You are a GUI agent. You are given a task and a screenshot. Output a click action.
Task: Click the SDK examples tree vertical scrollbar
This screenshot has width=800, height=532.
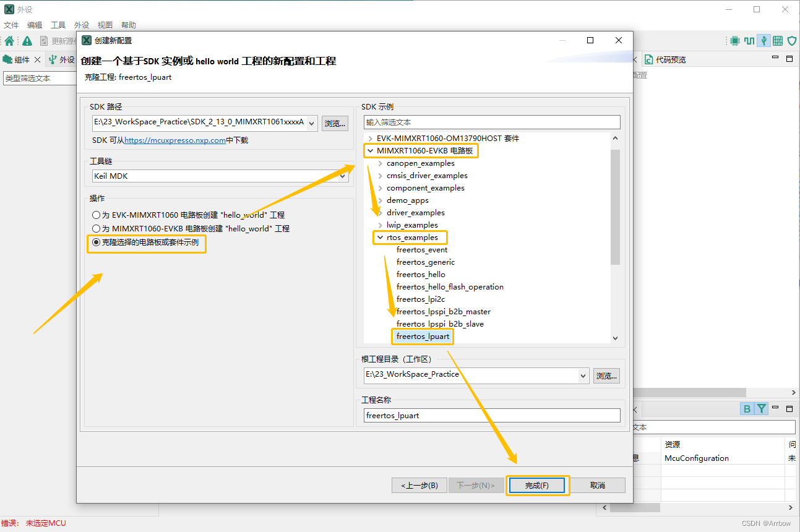[615, 207]
